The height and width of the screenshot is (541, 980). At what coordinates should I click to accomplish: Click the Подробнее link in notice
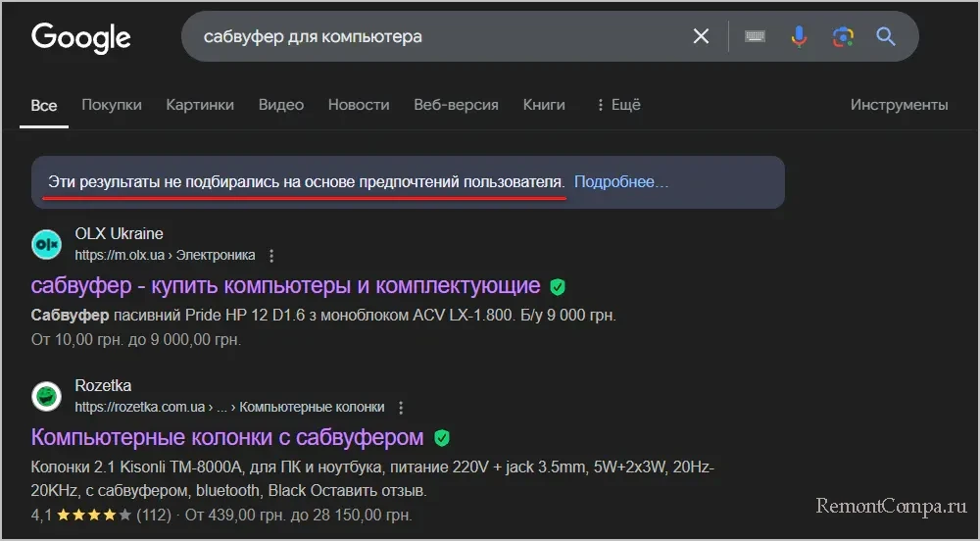pos(621,182)
